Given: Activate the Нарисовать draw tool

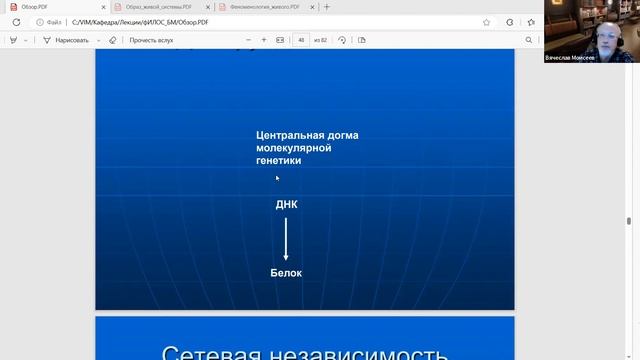Looking at the screenshot, I should pos(66,40).
